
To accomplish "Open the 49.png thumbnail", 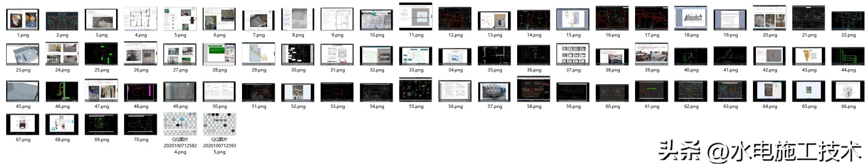I will [180, 91].
